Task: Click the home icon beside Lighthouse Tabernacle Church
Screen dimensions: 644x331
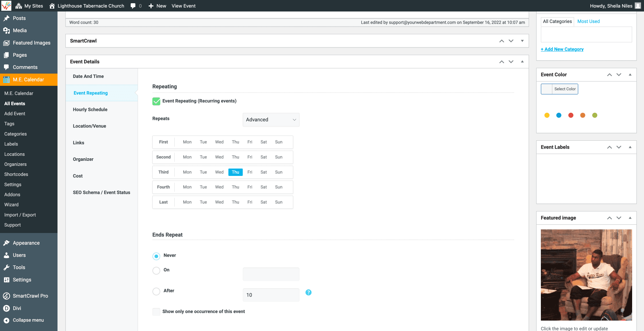Action: 52,6
